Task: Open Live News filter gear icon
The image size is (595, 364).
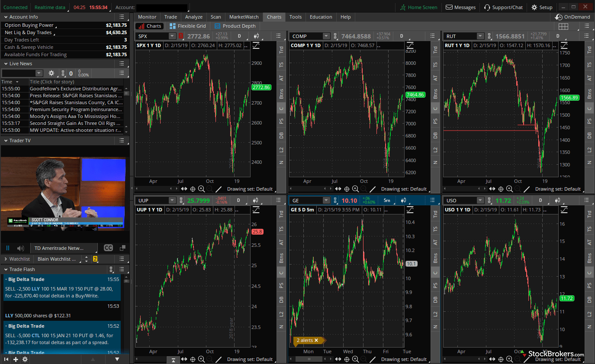Action: (51, 73)
